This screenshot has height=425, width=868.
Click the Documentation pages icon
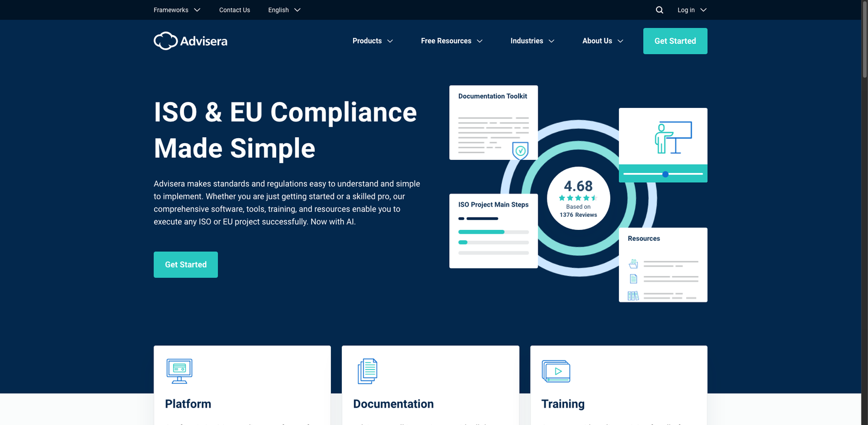(367, 371)
